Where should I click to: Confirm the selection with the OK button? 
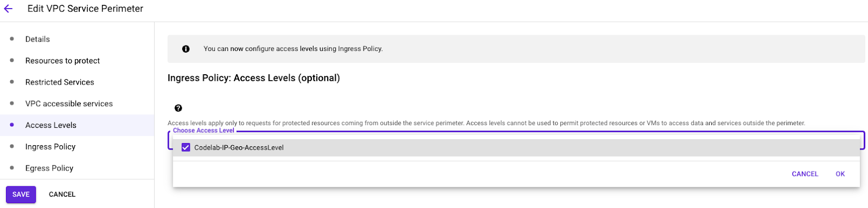point(840,174)
